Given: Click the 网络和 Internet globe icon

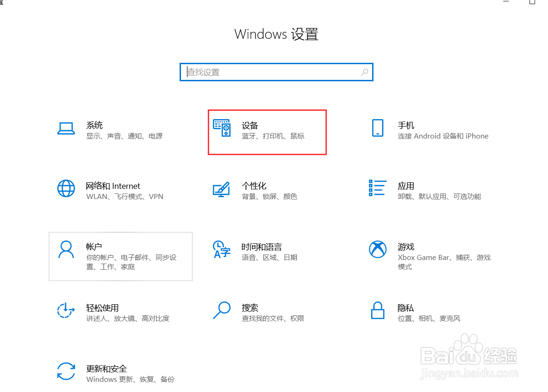Looking at the screenshot, I should [66, 189].
